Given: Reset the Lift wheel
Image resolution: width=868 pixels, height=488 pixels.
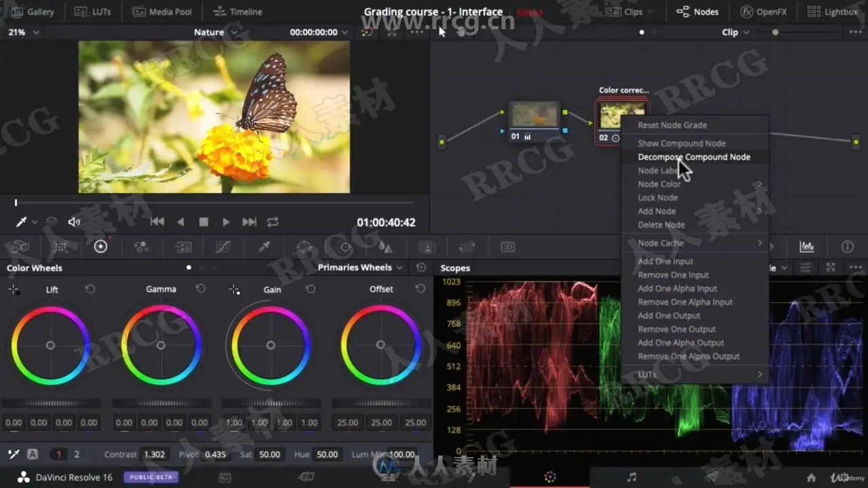Looking at the screenshot, I should pyautogui.click(x=90, y=289).
